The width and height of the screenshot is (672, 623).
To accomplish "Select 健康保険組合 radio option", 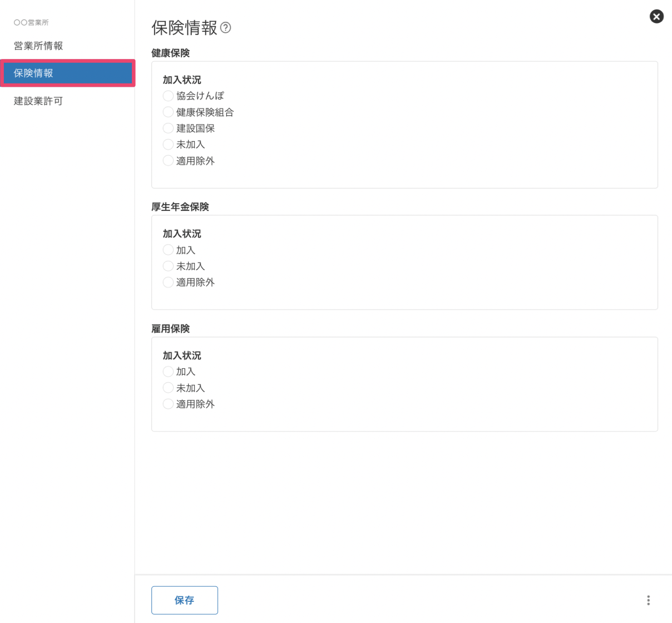I will [x=168, y=112].
